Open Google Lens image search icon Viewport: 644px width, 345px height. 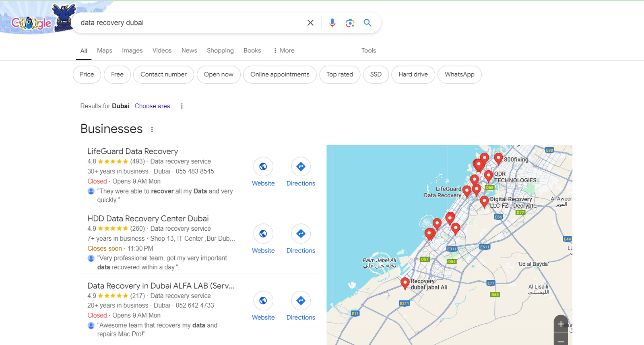(x=350, y=23)
